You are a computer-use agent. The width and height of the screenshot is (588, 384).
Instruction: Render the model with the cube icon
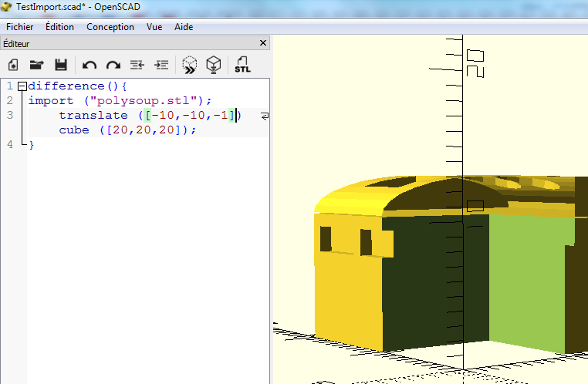pyautogui.click(x=214, y=65)
